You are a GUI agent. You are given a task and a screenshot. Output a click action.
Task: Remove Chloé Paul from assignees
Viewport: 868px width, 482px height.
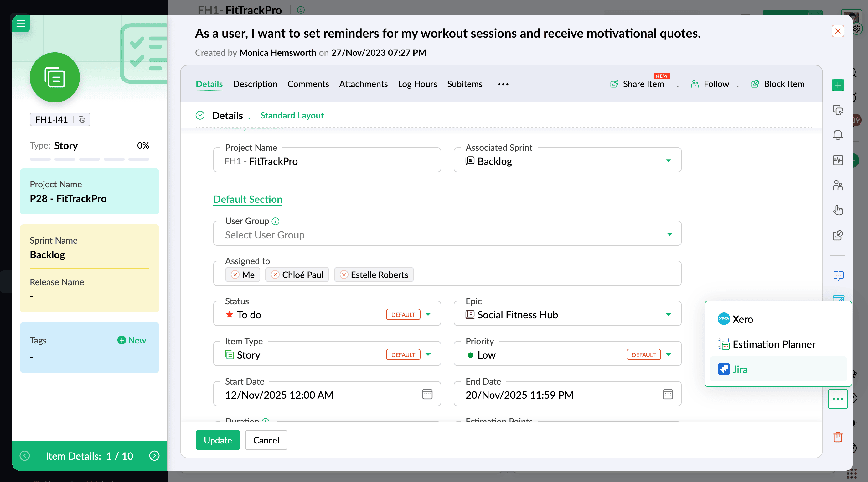click(x=275, y=275)
